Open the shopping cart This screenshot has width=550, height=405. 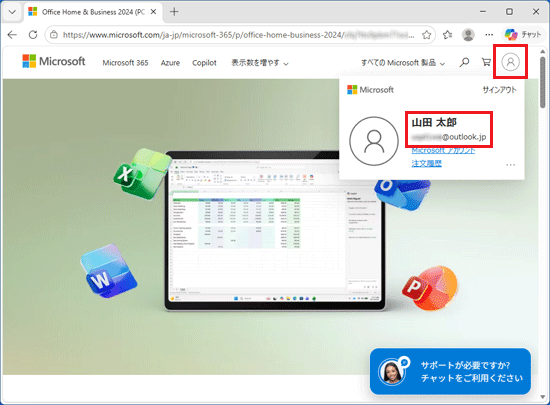[x=486, y=62]
